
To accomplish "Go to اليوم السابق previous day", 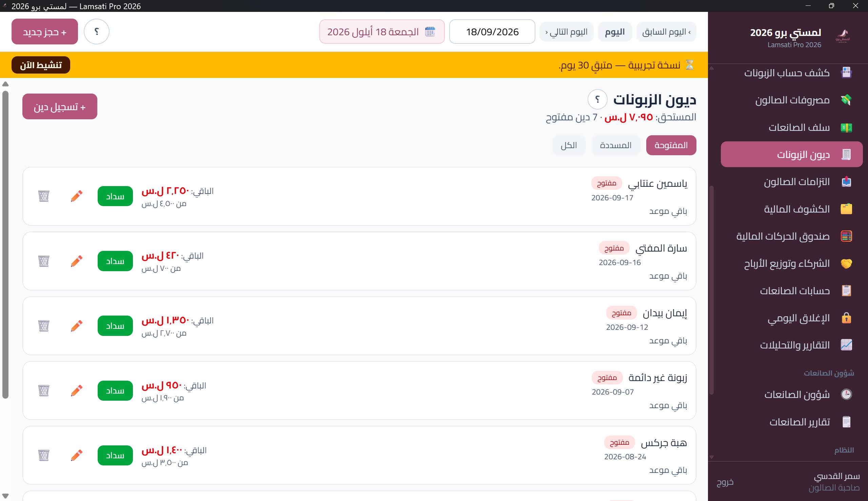I will coord(666,32).
